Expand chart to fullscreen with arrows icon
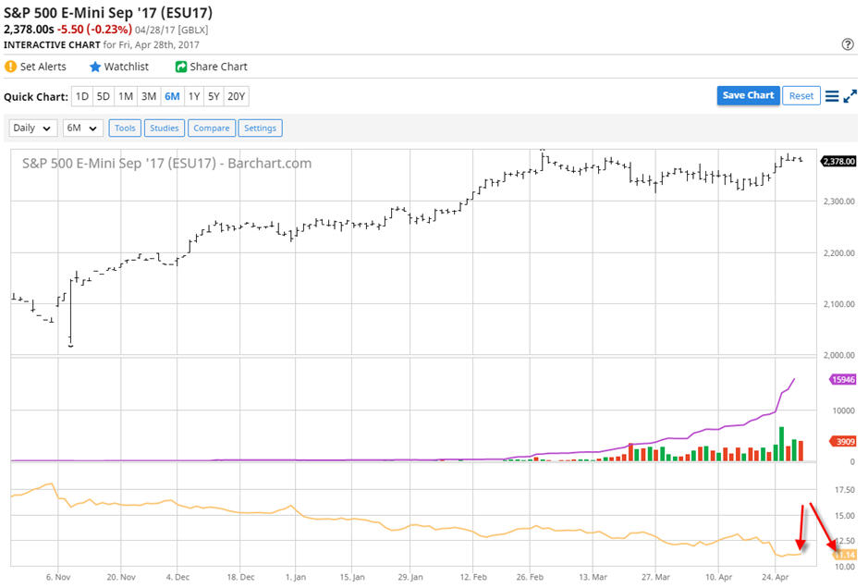The height and width of the screenshot is (588, 868). click(x=850, y=96)
